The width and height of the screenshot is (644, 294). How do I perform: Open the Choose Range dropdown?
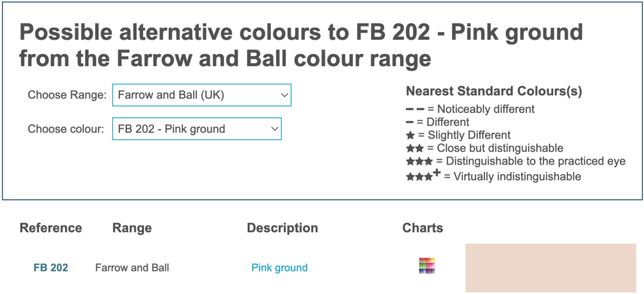(x=201, y=95)
